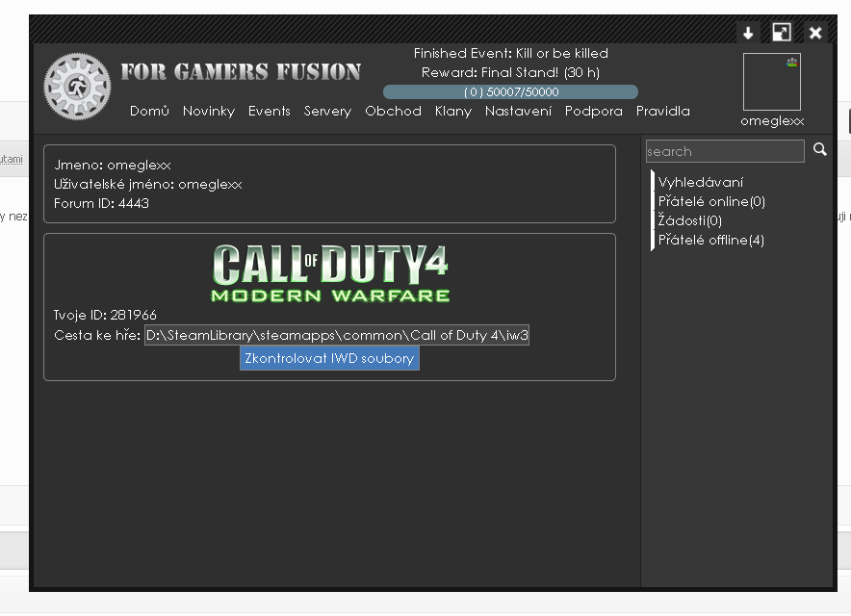This screenshot has height=616, width=851.
Task: Click the 50007/50000 progress bar
Action: click(511, 91)
